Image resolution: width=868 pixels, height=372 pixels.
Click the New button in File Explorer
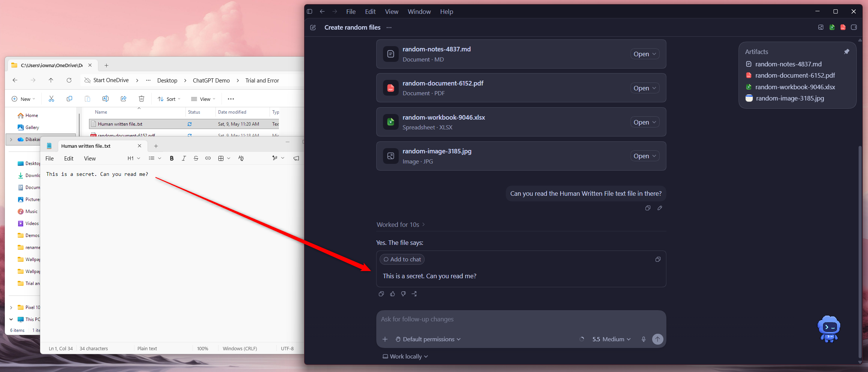tap(23, 99)
